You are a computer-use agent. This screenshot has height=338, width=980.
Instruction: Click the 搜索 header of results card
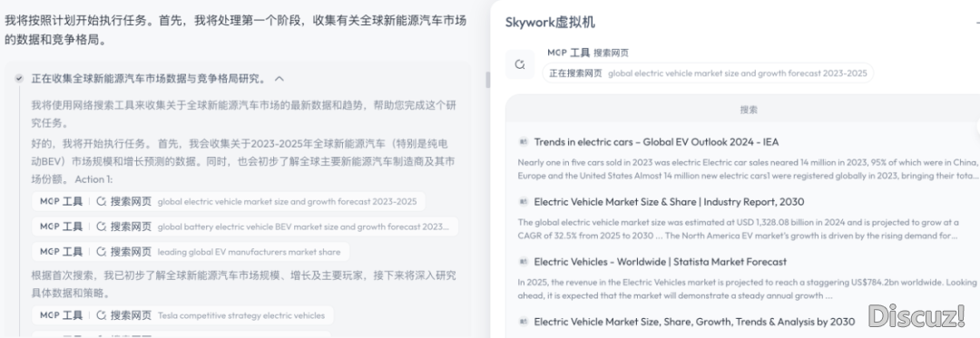coord(748,109)
